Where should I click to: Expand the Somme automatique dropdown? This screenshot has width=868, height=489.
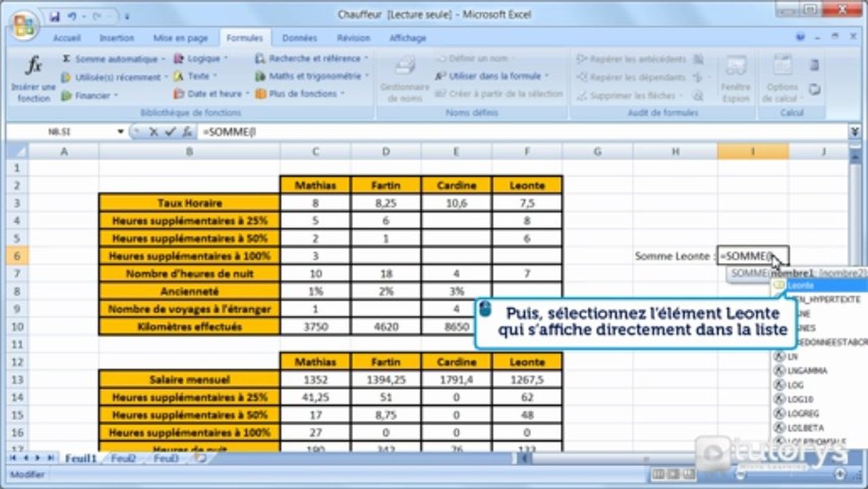164,59
